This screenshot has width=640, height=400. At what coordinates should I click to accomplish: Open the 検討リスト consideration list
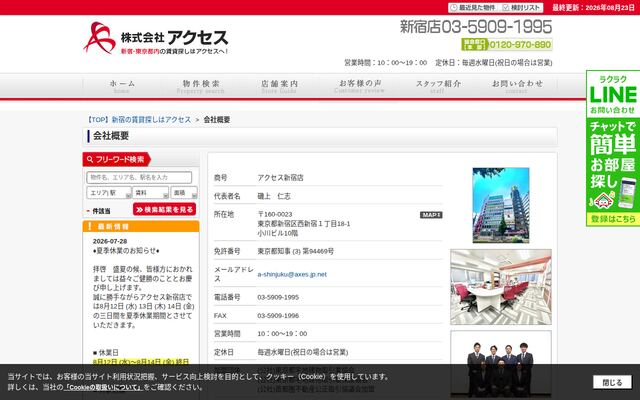coord(522,8)
